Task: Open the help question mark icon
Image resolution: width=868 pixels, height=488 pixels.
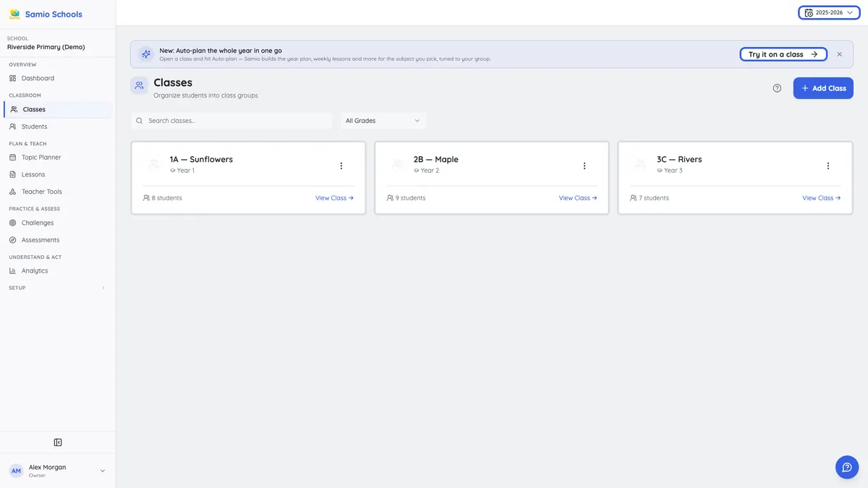Action: [x=777, y=88]
